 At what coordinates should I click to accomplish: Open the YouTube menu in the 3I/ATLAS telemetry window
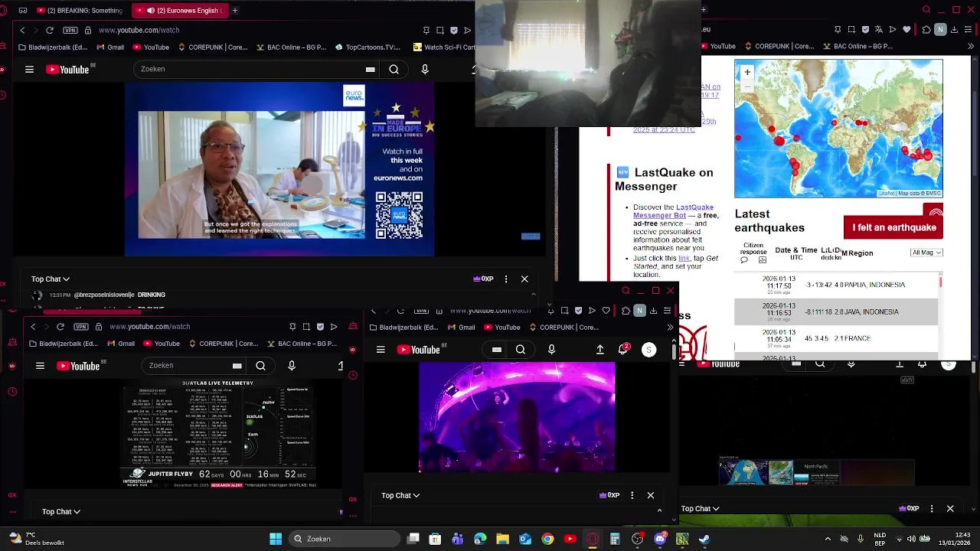pos(40,366)
